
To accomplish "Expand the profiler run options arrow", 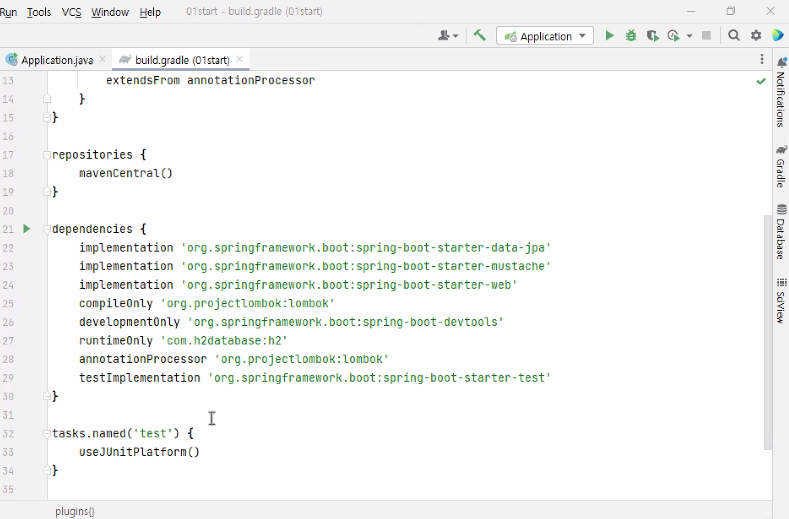I will coord(689,36).
